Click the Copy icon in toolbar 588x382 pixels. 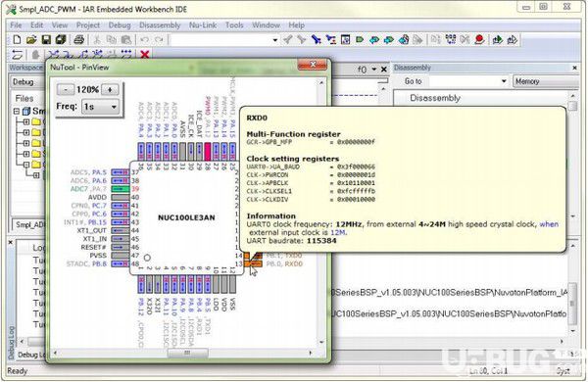point(112,39)
